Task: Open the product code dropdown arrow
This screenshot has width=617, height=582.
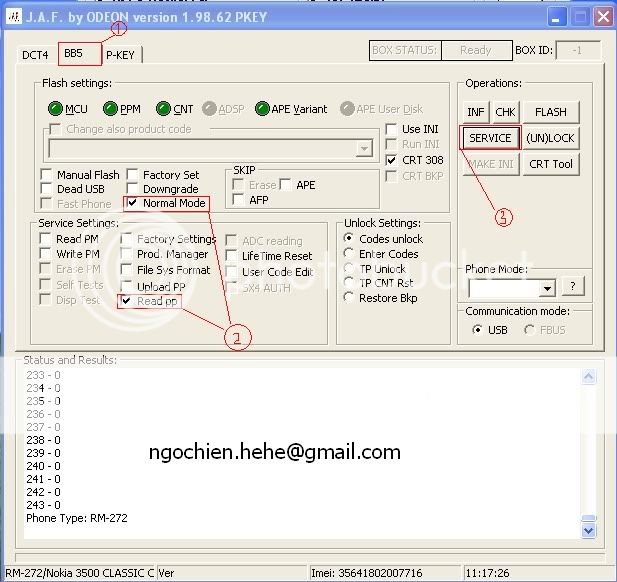Action: 364,149
